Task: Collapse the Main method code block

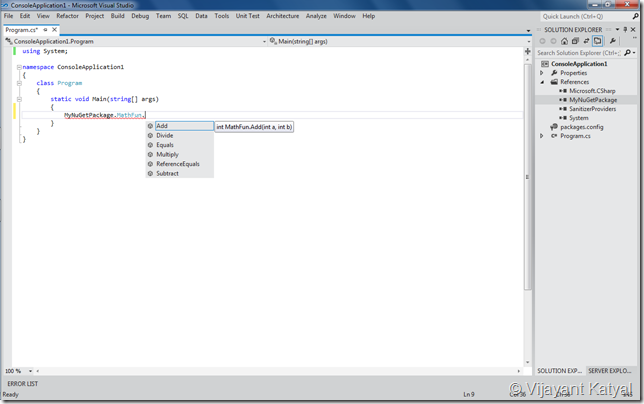Action: click(19, 99)
